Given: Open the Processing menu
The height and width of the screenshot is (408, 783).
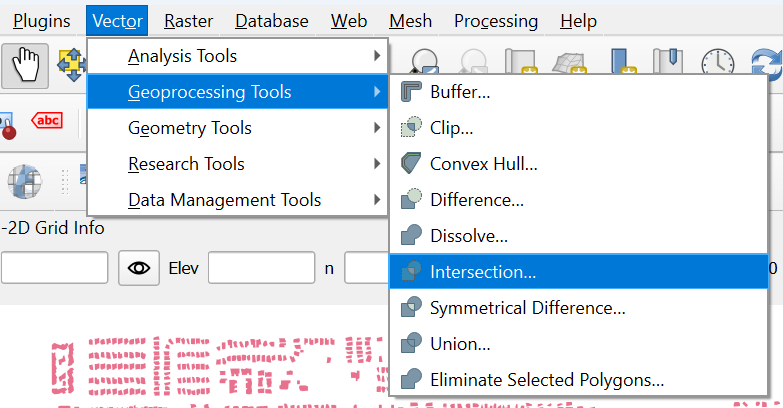Looking at the screenshot, I should pos(495,21).
